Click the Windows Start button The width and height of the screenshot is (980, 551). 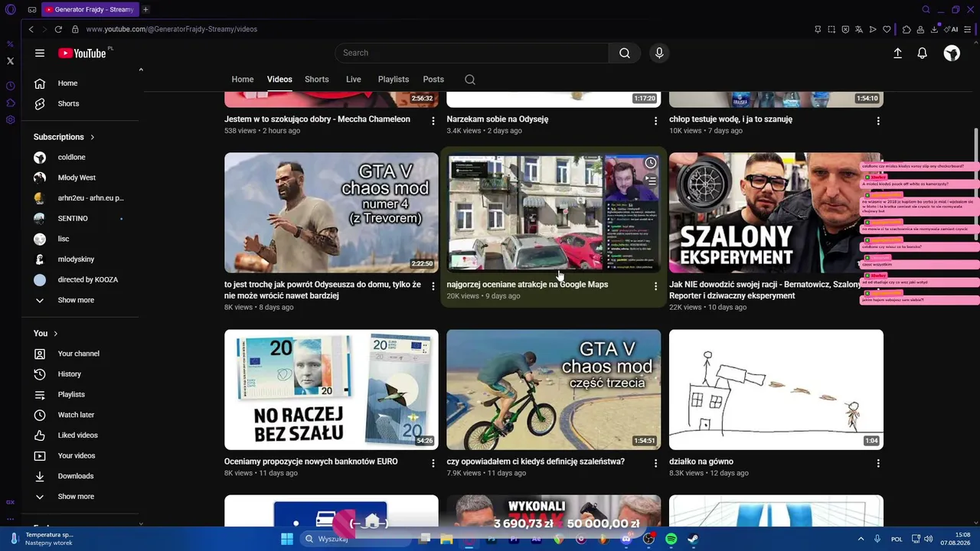(x=287, y=539)
